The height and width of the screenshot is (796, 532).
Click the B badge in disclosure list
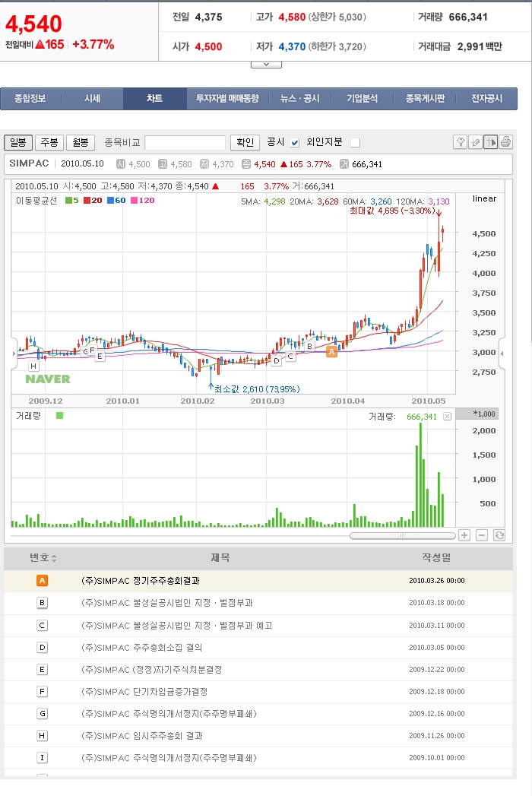coord(42,603)
